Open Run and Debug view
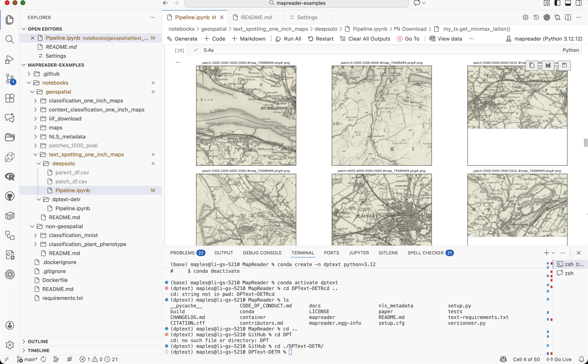Image resolution: width=588 pixels, height=364 pixels. [10, 59]
